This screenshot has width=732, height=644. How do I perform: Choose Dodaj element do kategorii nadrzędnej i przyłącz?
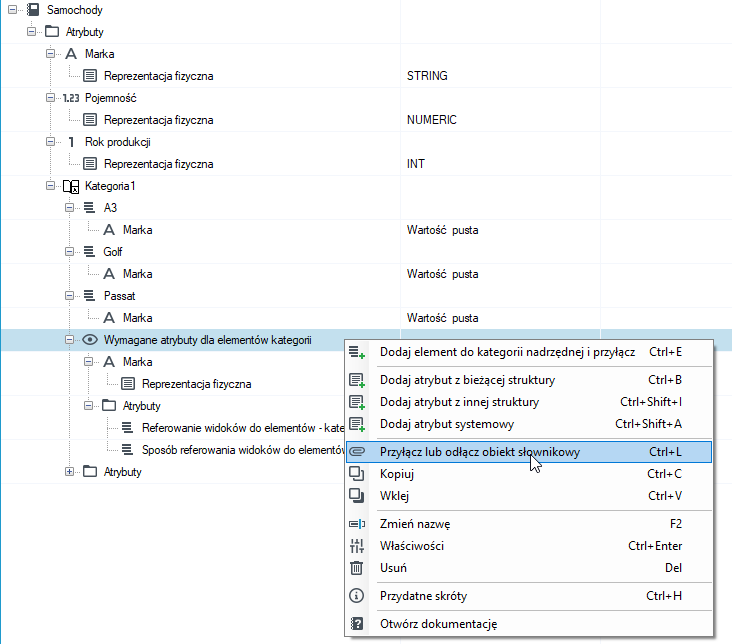tap(529, 352)
